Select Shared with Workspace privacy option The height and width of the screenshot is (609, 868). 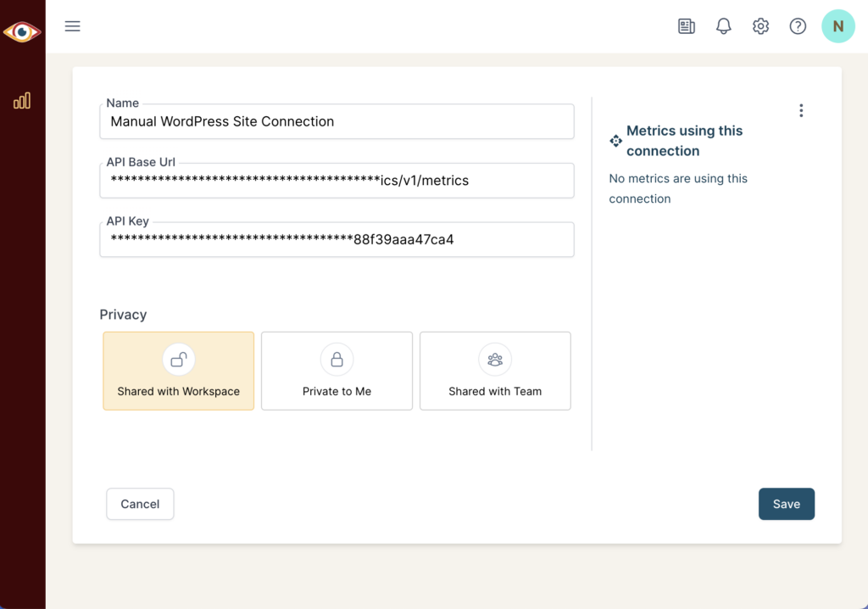[x=179, y=372]
